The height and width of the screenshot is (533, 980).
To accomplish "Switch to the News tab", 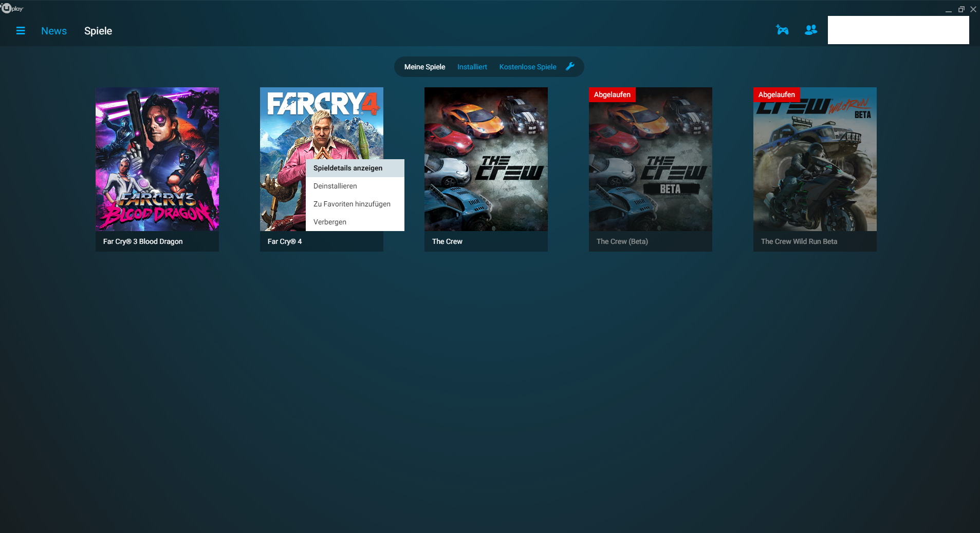I will coord(54,31).
